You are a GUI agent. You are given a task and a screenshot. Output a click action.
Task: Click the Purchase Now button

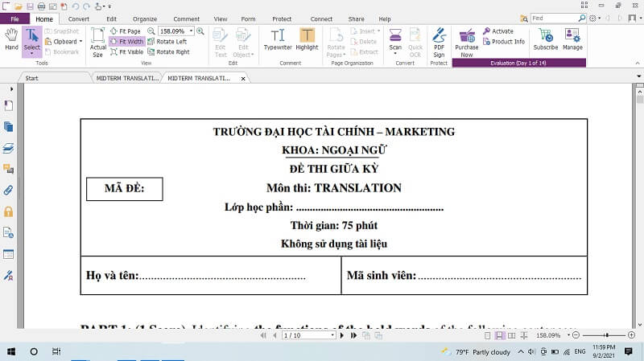466,40
